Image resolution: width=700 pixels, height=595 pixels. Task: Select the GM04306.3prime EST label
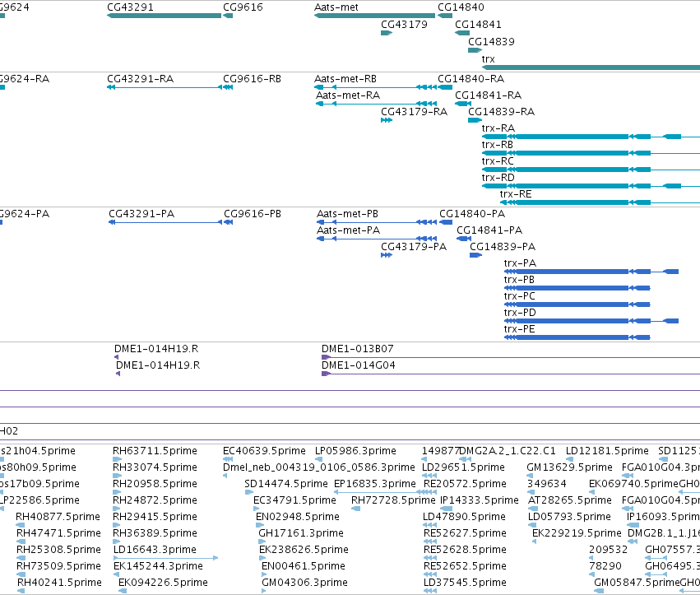(x=304, y=583)
